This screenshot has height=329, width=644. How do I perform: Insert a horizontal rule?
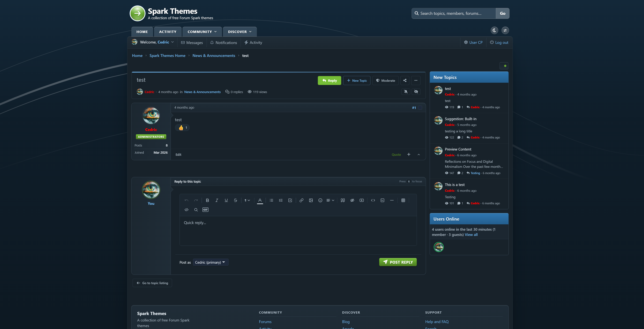coord(392,200)
